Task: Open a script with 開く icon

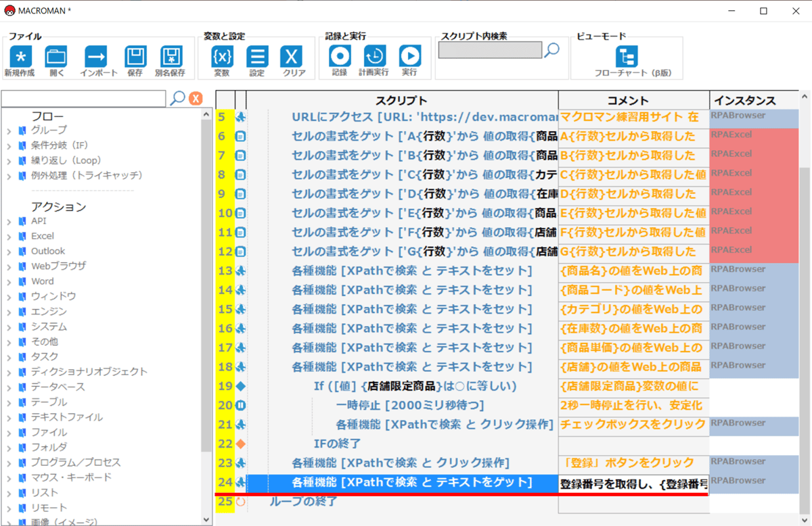Action: pyautogui.click(x=56, y=56)
